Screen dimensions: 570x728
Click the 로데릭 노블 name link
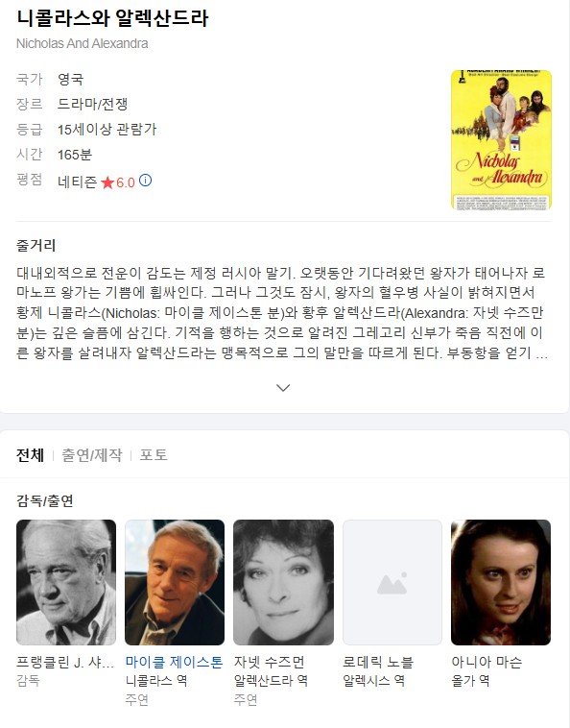tap(378, 662)
